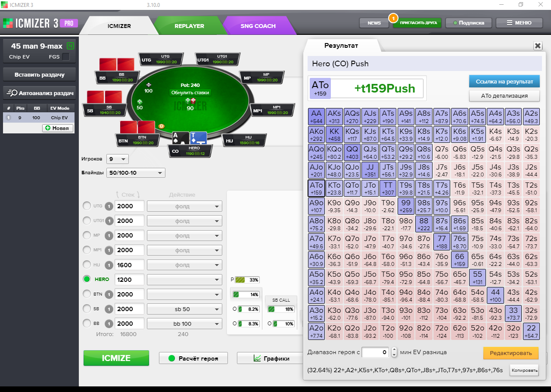Open the MP action dropdown
551x392 pixels.
[184, 236]
